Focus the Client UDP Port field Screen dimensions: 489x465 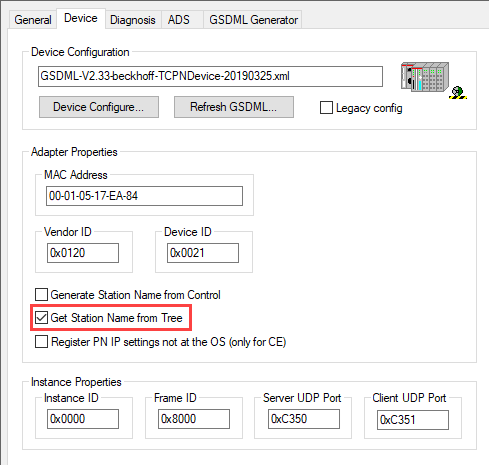[413, 420]
